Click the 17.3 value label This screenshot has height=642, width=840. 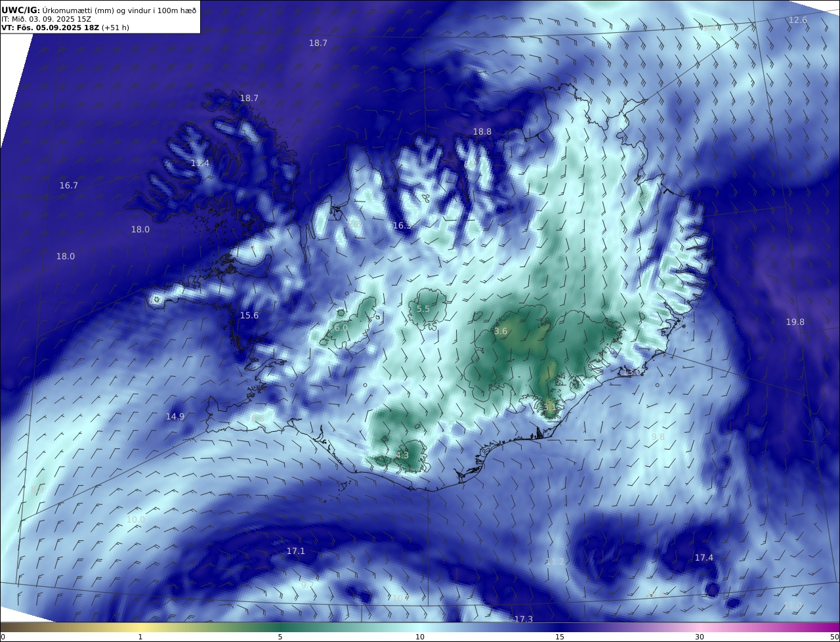pos(524,620)
